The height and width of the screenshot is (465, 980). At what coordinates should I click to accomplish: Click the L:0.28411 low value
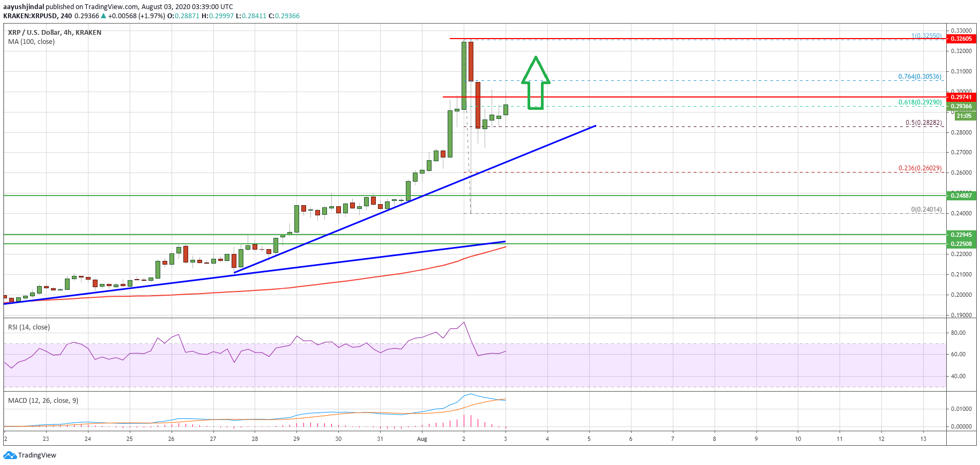tap(251, 16)
